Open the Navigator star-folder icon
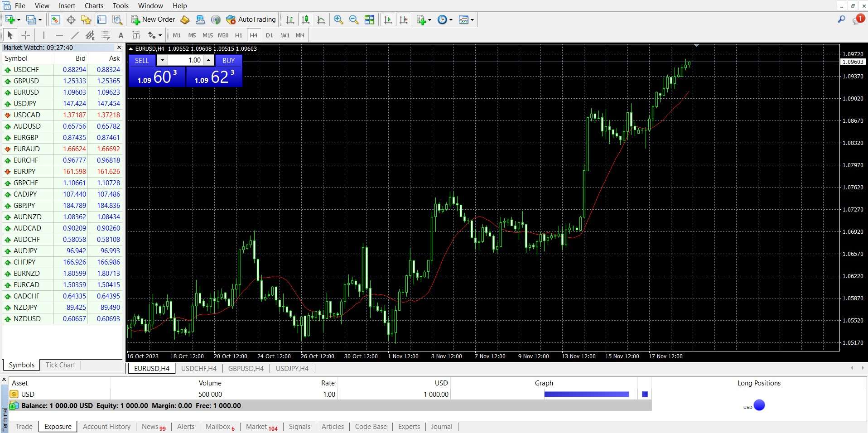The width and height of the screenshot is (868, 433). coord(86,19)
